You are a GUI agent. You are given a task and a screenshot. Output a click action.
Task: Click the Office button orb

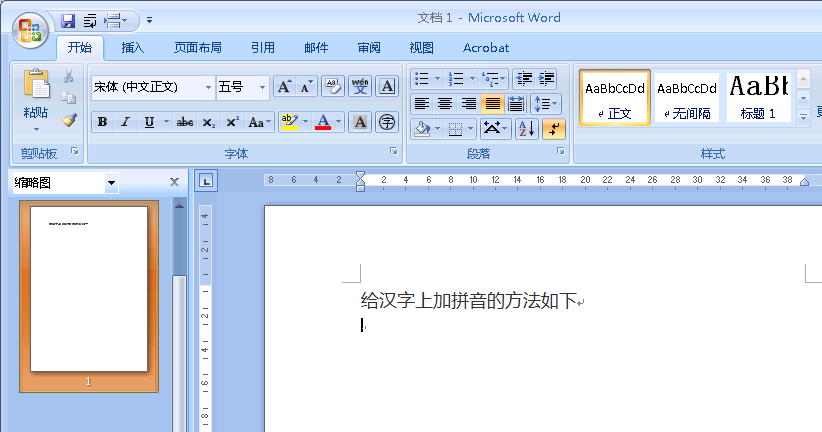point(30,30)
